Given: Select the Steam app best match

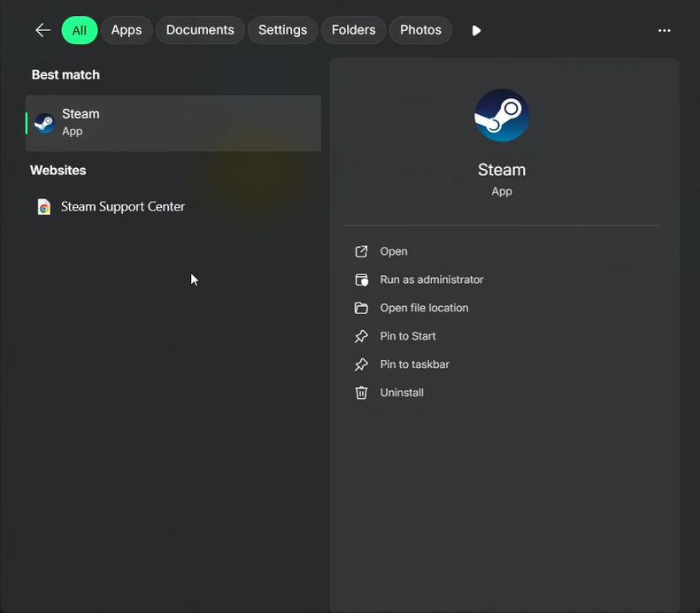Looking at the screenshot, I should coord(173,123).
